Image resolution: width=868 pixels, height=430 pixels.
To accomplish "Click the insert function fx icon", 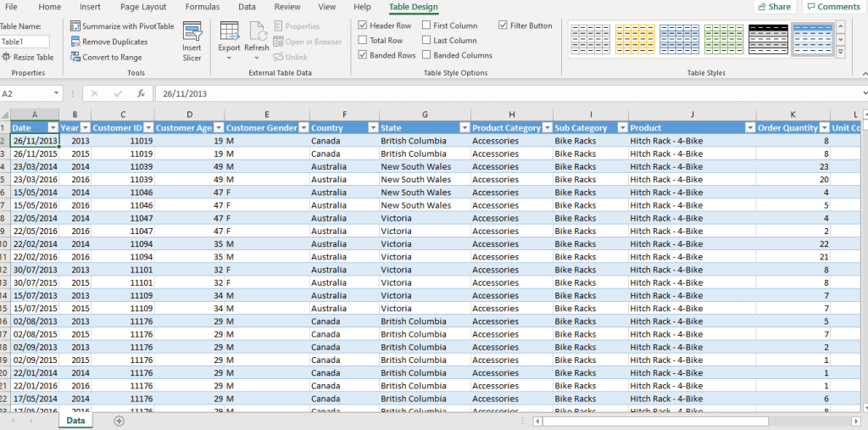I will click(x=141, y=93).
